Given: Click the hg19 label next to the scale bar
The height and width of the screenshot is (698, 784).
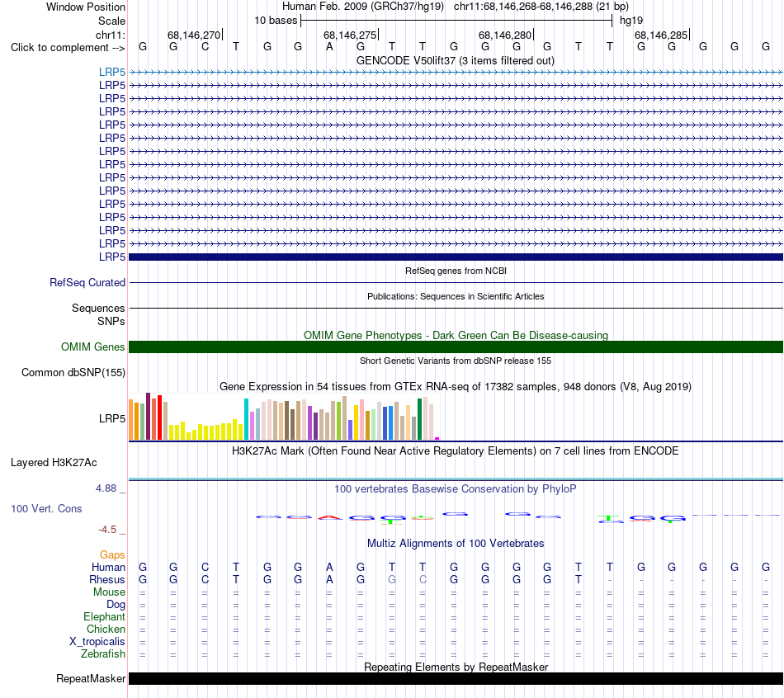Looking at the screenshot, I should tap(631, 21).
